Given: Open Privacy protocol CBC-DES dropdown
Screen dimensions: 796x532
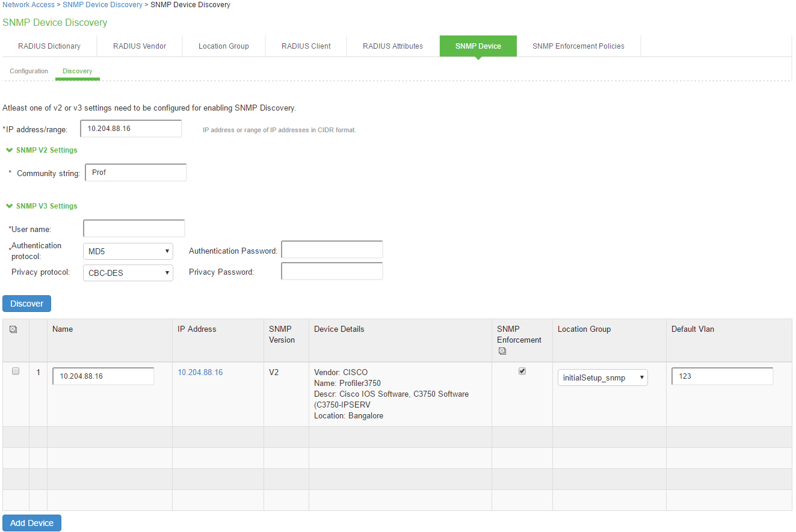Looking at the screenshot, I should click(128, 273).
